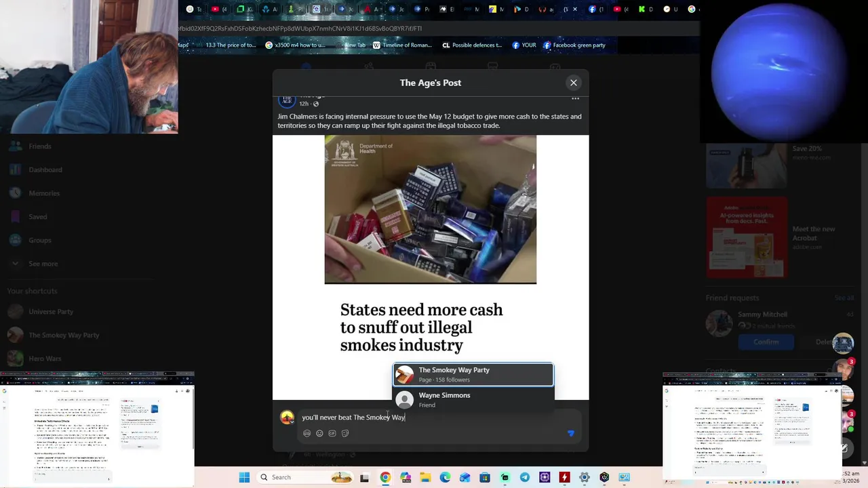
Task: Open the GIF picker in comment box
Action: click(x=332, y=433)
